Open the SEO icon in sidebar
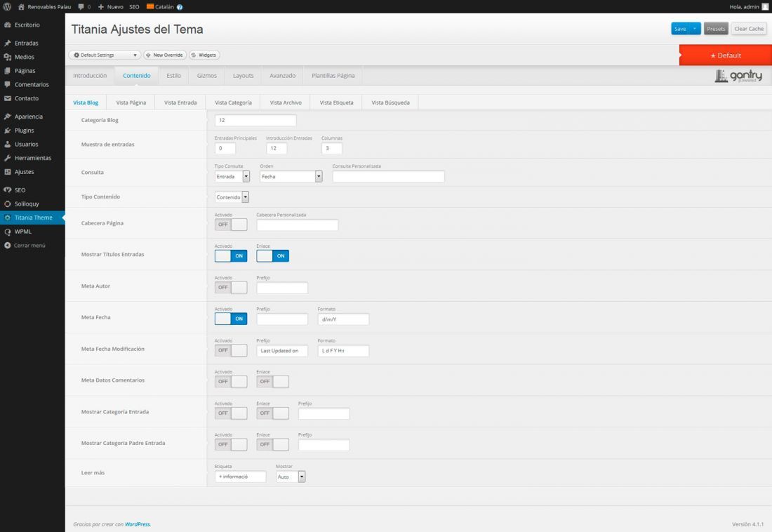This screenshot has height=532, width=772. coord(8,190)
